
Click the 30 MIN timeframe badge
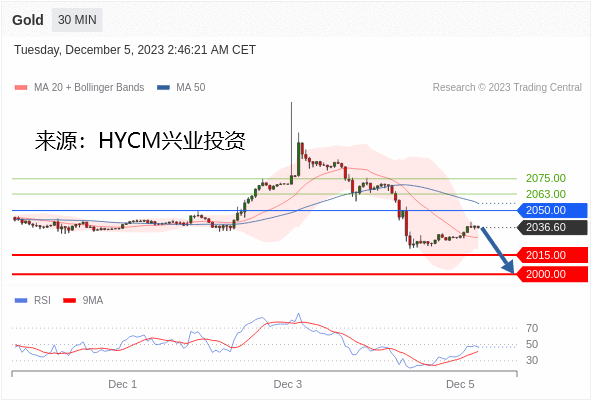(x=77, y=20)
